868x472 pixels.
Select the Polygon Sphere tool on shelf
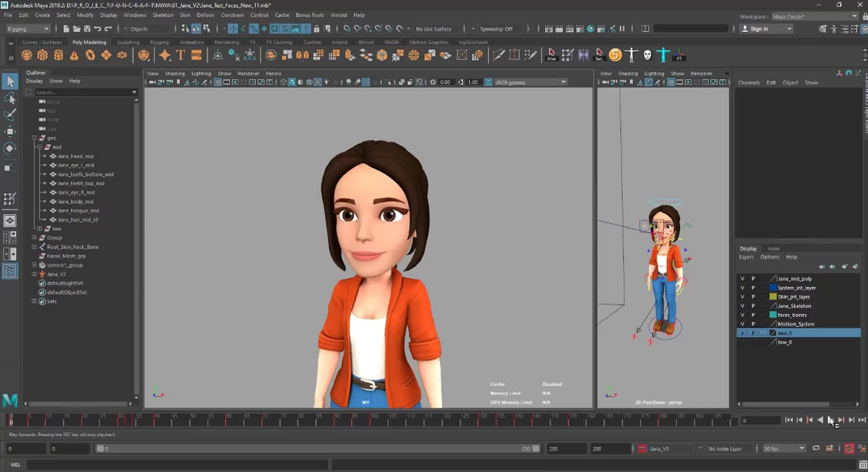26,55
